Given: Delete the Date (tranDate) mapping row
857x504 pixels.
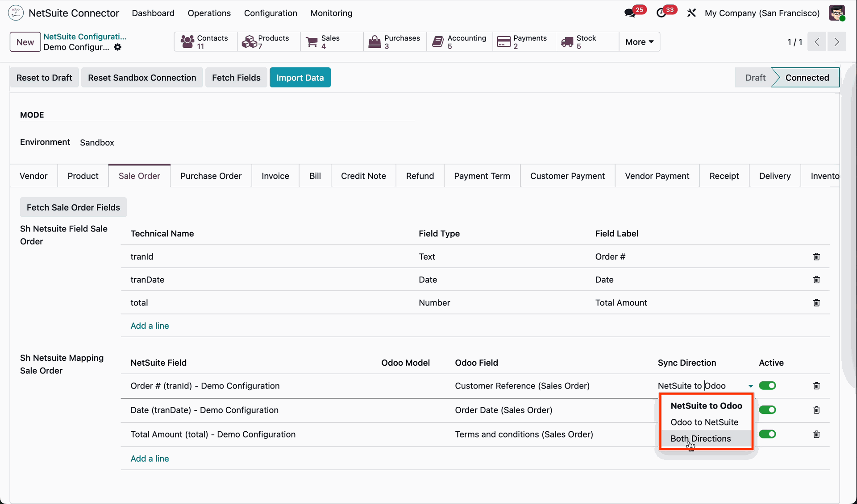Looking at the screenshot, I should 816,410.
